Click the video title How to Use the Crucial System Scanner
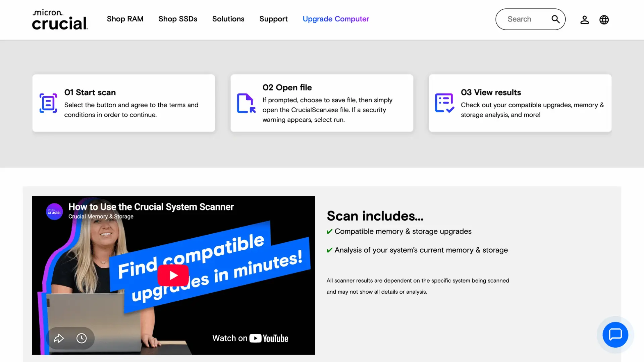 pos(151,207)
